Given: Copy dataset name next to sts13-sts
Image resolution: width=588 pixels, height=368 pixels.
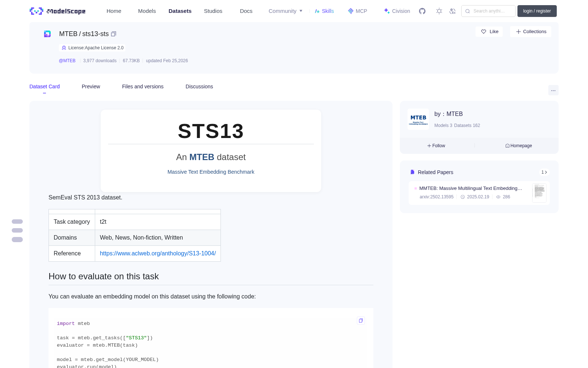Looking at the screenshot, I should point(114,34).
